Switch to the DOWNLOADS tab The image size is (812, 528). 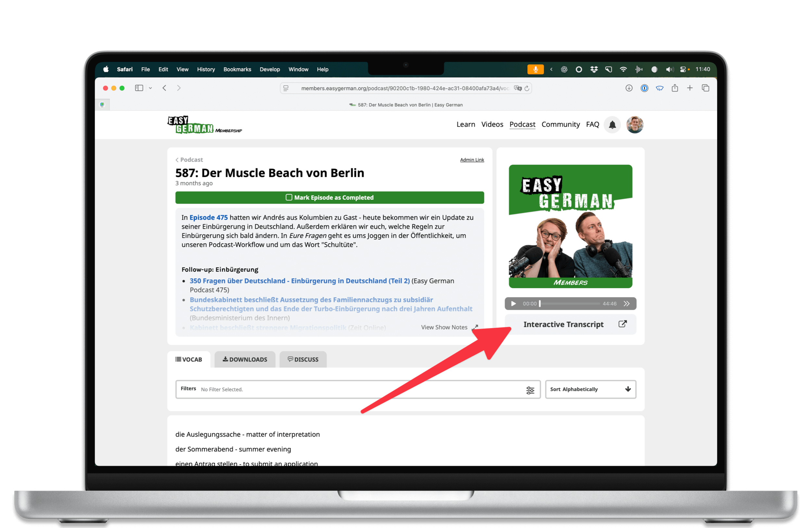point(245,359)
